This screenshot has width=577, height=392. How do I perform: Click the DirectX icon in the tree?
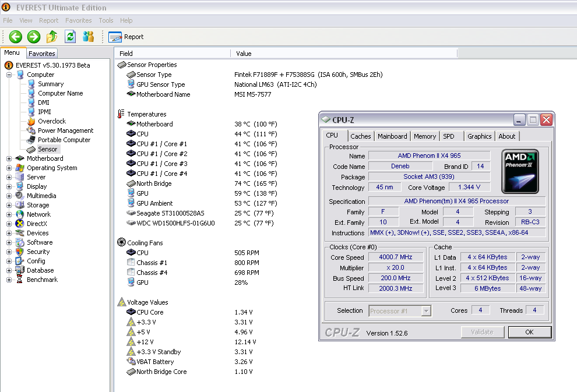point(20,224)
